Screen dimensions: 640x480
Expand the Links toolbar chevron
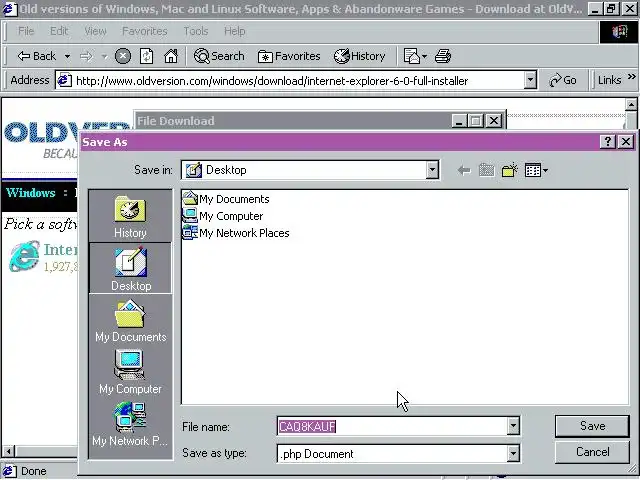pos(631,76)
